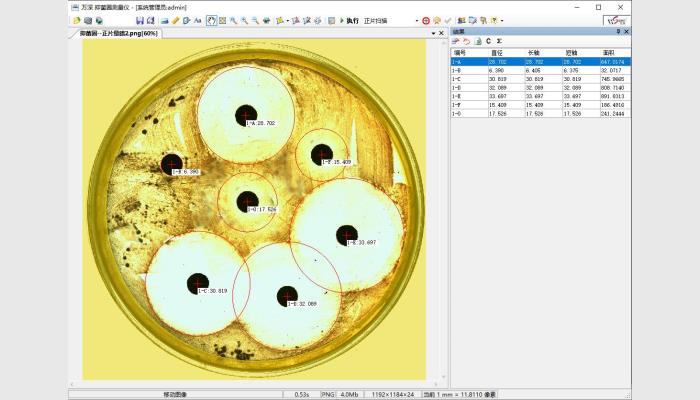Open the document tab list dropdown arrow

click(x=432, y=33)
